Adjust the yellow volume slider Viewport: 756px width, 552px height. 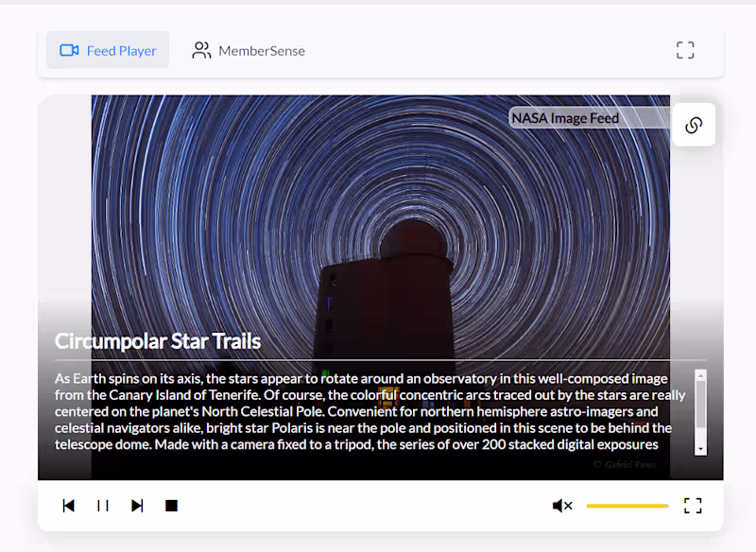(627, 506)
